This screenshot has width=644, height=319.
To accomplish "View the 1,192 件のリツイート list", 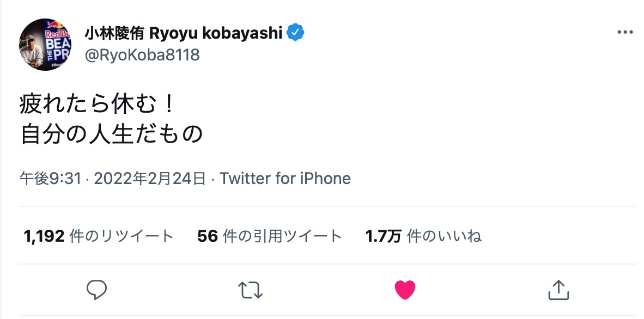I will pos(99,236).
